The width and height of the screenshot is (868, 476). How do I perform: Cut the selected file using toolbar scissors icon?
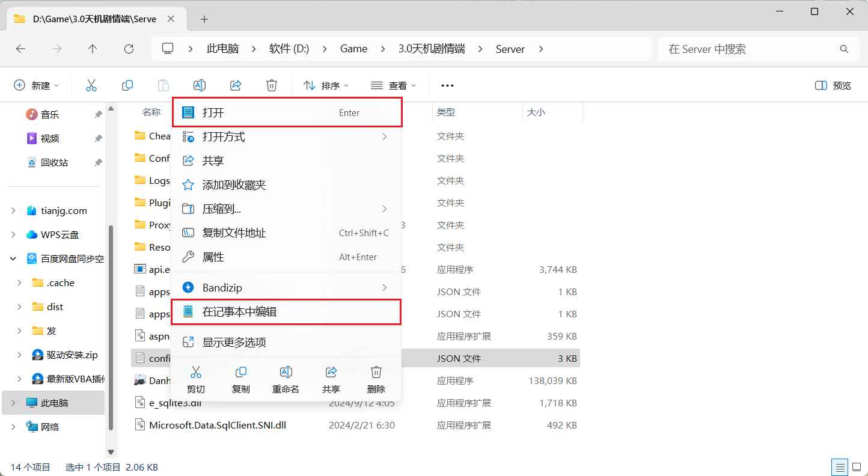click(x=91, y=85)
